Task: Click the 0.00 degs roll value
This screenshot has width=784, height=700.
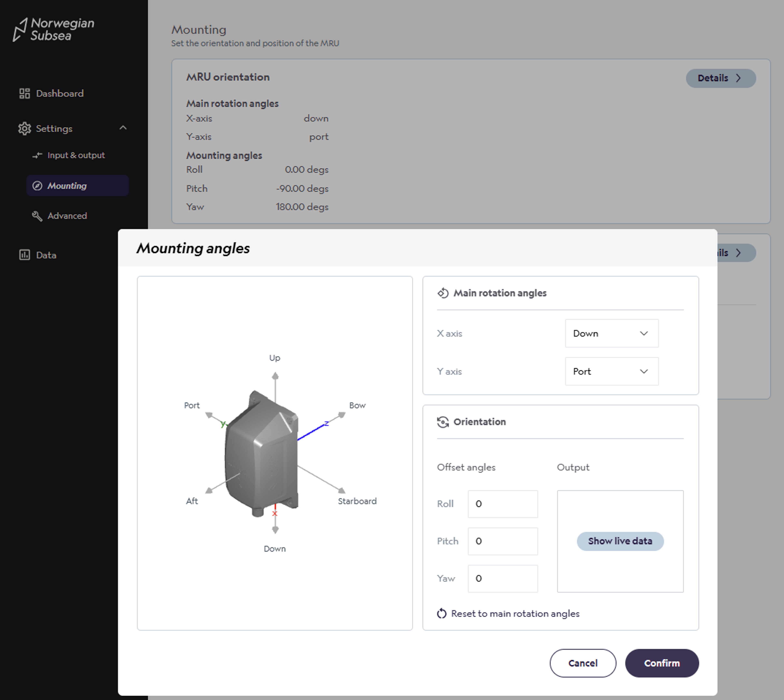Action: (307, 170)
